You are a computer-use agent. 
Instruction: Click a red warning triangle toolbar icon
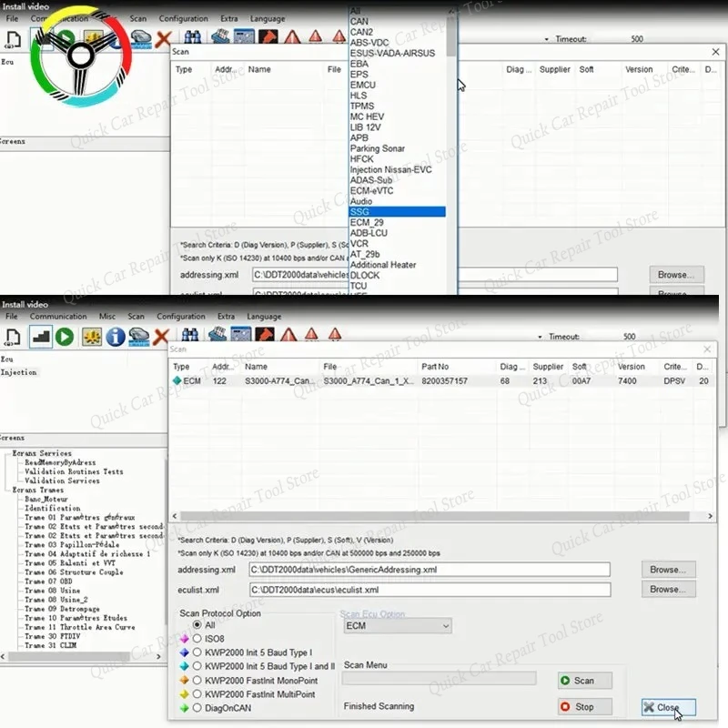click(x=289, y=336)
